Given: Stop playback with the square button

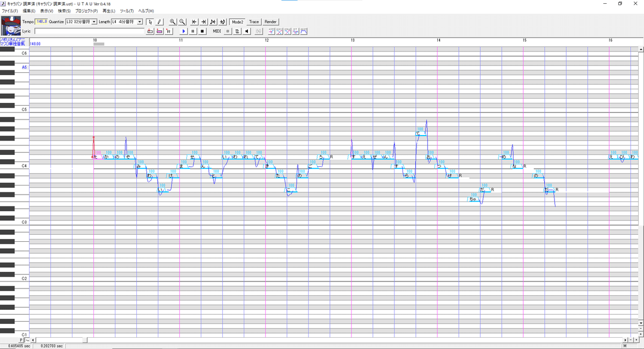Looking at the screenshot, I should tap(202, 31).
